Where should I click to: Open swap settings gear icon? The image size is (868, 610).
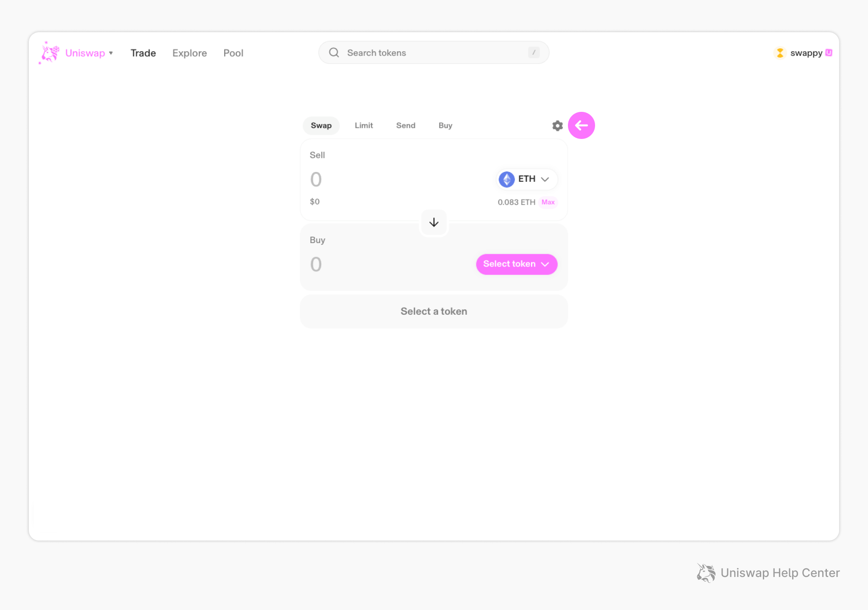[557, 126]
